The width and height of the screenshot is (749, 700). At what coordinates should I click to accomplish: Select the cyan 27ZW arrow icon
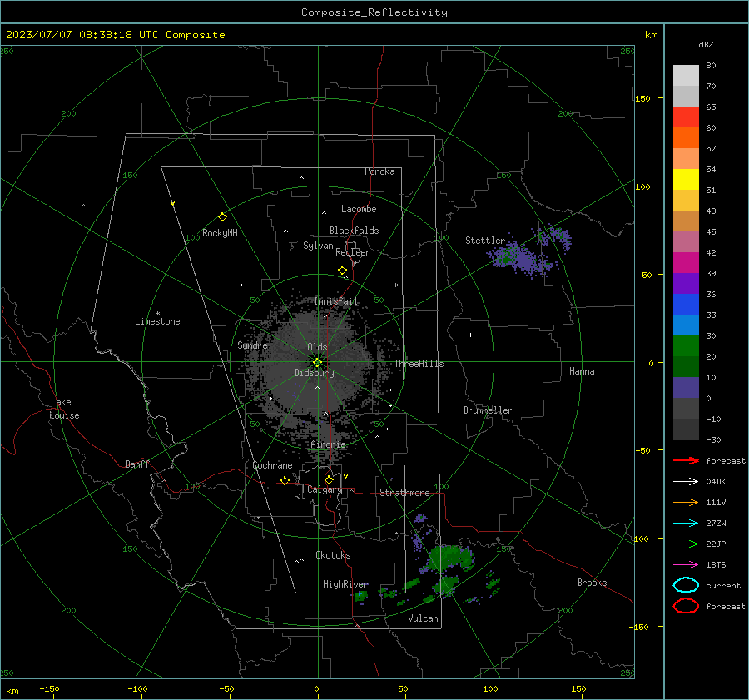(686, 524)
